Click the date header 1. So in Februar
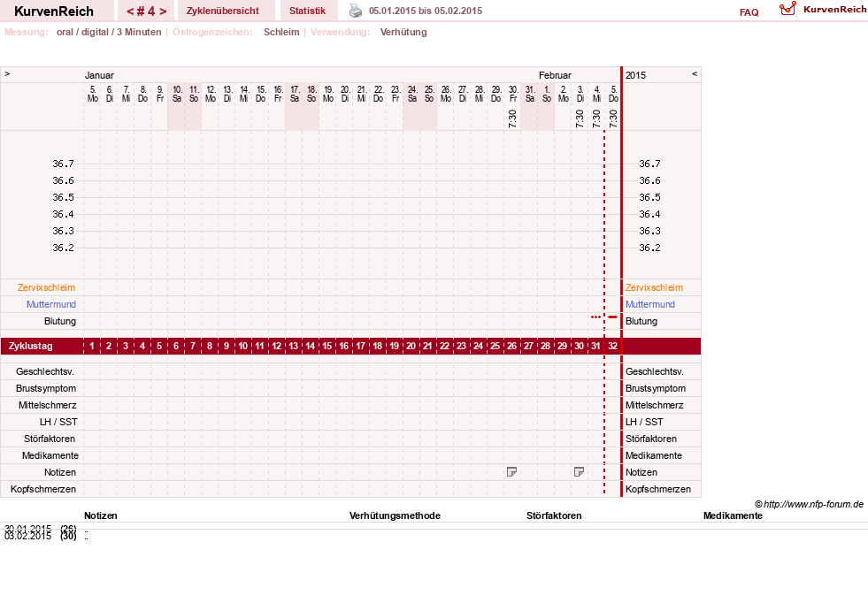 point(547,94)
